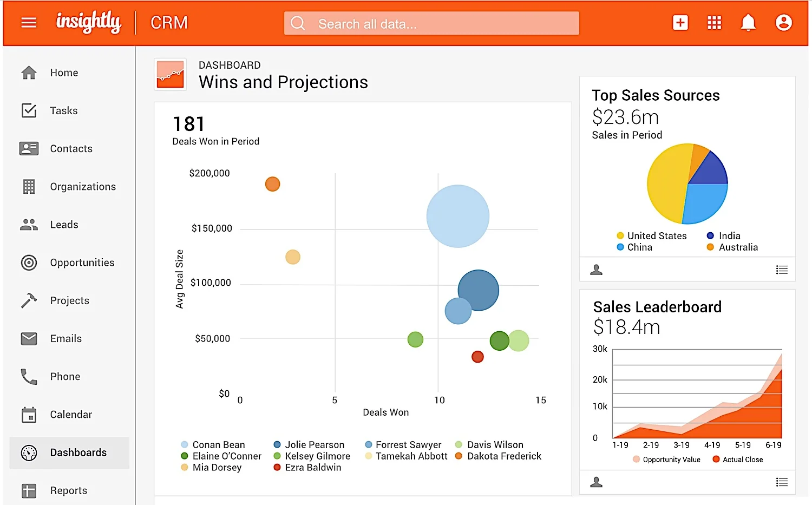Open list view icon under Sales Leaderboard
The image size is (812, 505).
(x=782, y=482)
